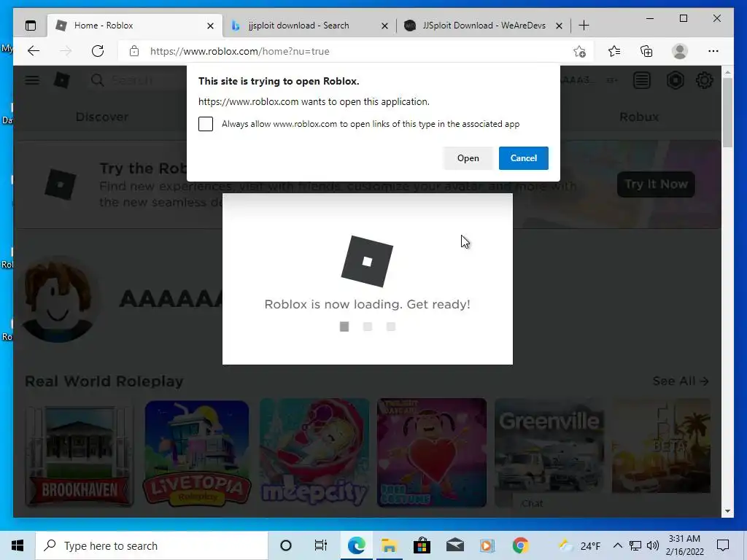Open the browser profile avatar
The image size is (747, 560).
click(x=680, y=51)
